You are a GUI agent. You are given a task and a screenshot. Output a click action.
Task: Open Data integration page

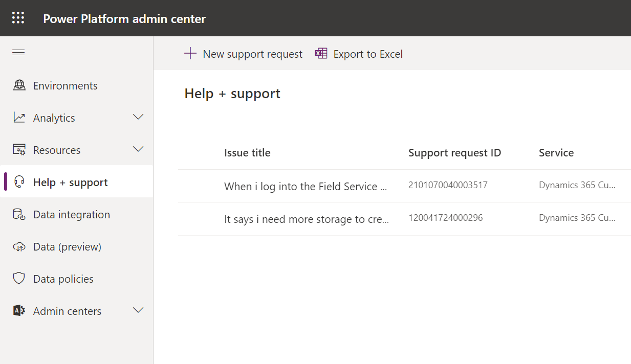[72, 215]
